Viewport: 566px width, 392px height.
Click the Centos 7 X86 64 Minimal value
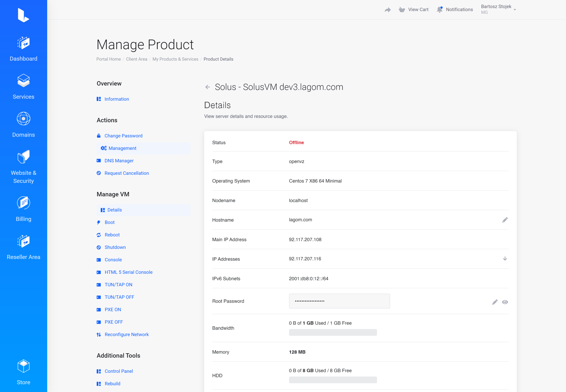[315, 181]
